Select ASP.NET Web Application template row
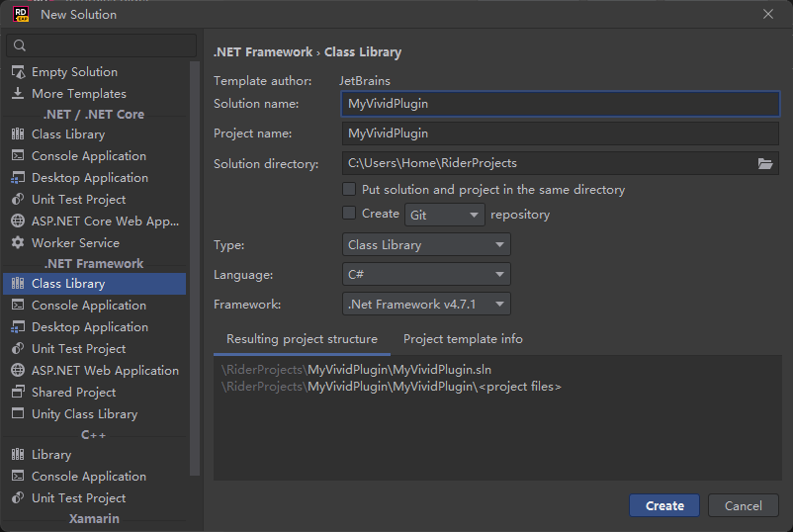 (x=95, y=370)
